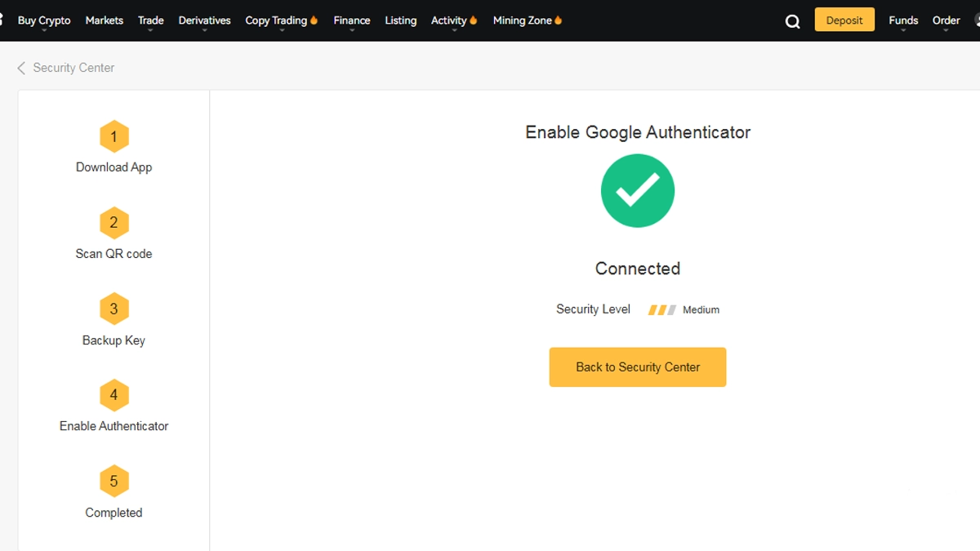Select the step 3 hexagon badge
The height and width of the screenshot is (551, 980).
click(x=114, y=309)
